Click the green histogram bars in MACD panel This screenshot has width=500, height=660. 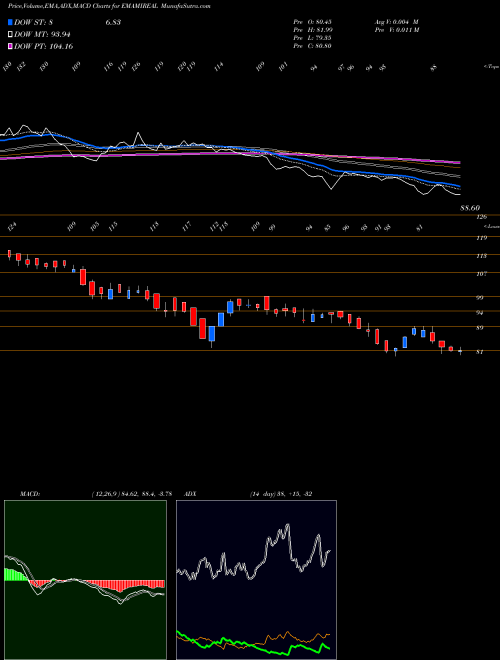(x=15, y=575)
